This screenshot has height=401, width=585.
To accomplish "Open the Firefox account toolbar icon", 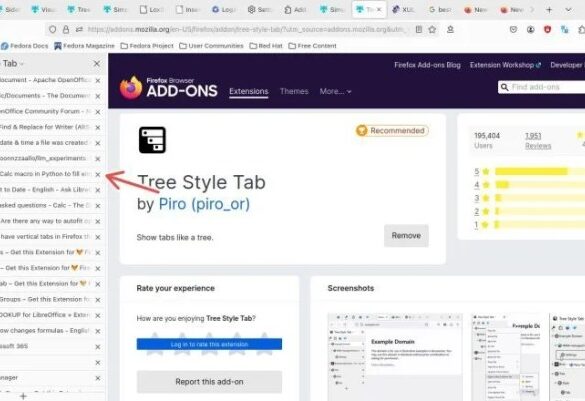I will coord(530,29).
